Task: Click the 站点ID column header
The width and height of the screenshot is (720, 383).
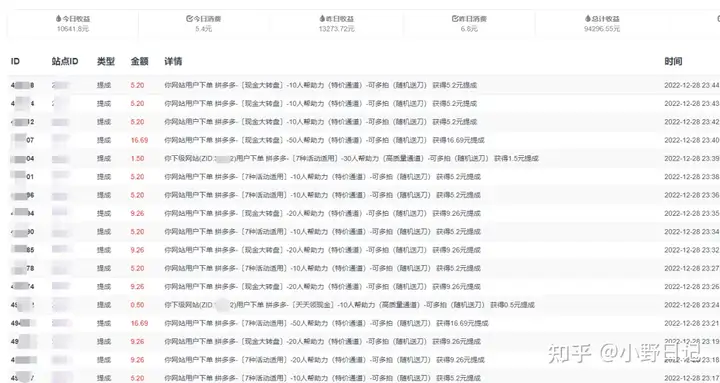Action: click(x=65, y=61)
